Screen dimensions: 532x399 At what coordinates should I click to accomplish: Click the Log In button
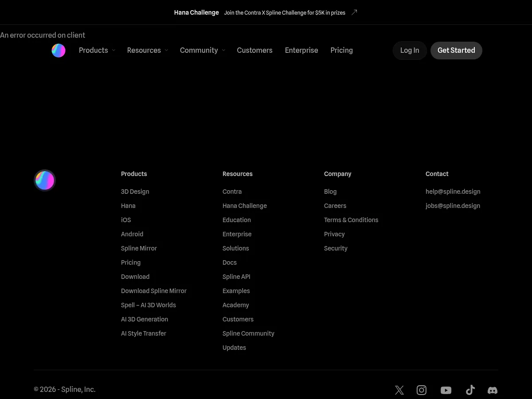pyautogui.click(x=410, y=51)
